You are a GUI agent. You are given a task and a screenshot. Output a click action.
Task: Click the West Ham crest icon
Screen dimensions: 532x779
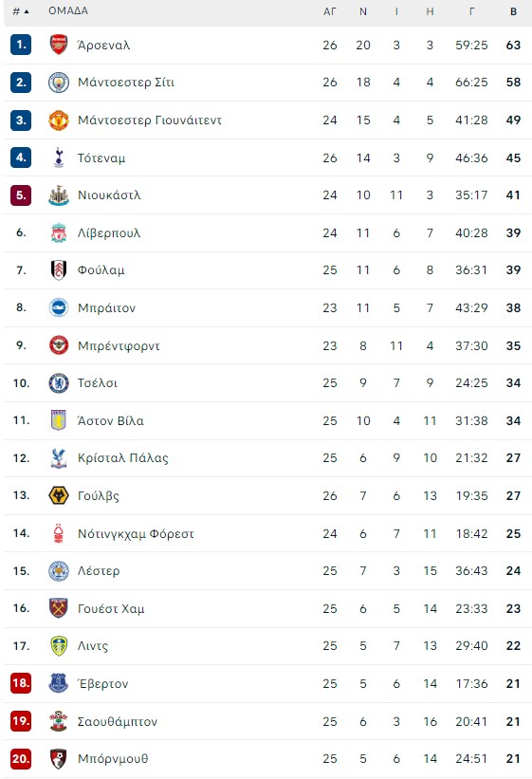(x=59, y=608)
